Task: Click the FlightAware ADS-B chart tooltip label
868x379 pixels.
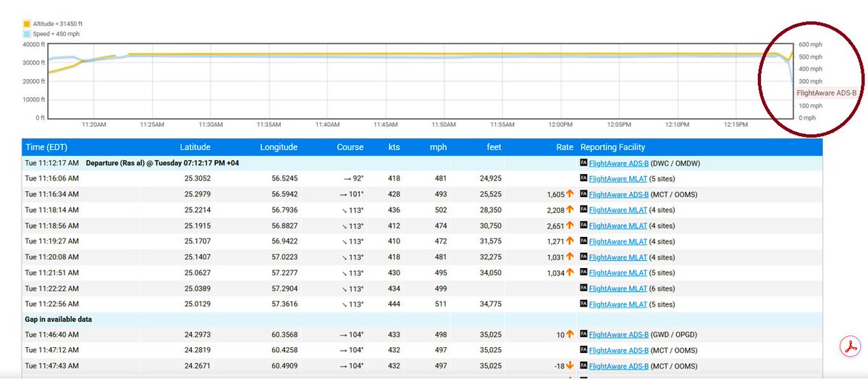Action: [827, 93]
